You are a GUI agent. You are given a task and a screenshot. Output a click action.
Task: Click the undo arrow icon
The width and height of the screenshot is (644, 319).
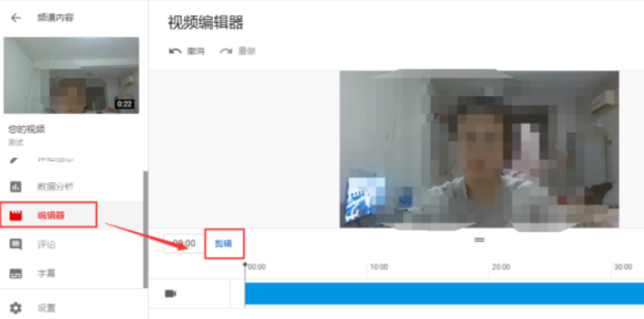coord(175,51)
